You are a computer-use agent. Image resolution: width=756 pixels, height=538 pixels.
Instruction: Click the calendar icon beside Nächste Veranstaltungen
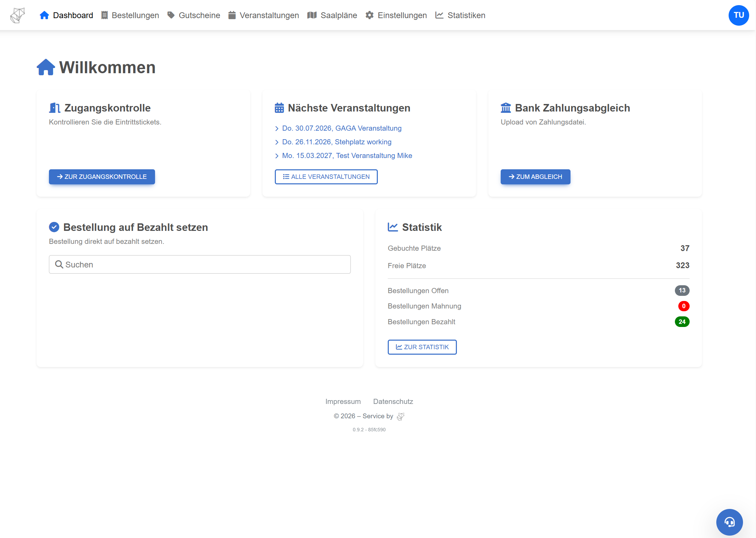pos(279,108)
